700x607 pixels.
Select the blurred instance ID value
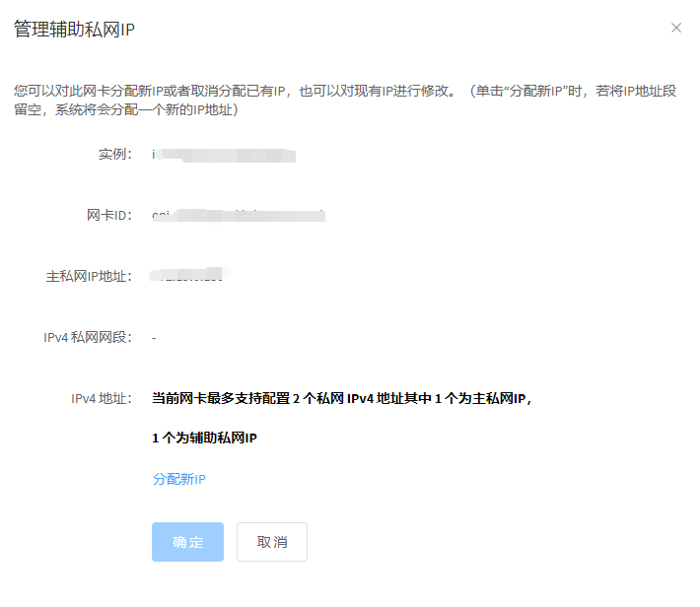pos(224,155)
